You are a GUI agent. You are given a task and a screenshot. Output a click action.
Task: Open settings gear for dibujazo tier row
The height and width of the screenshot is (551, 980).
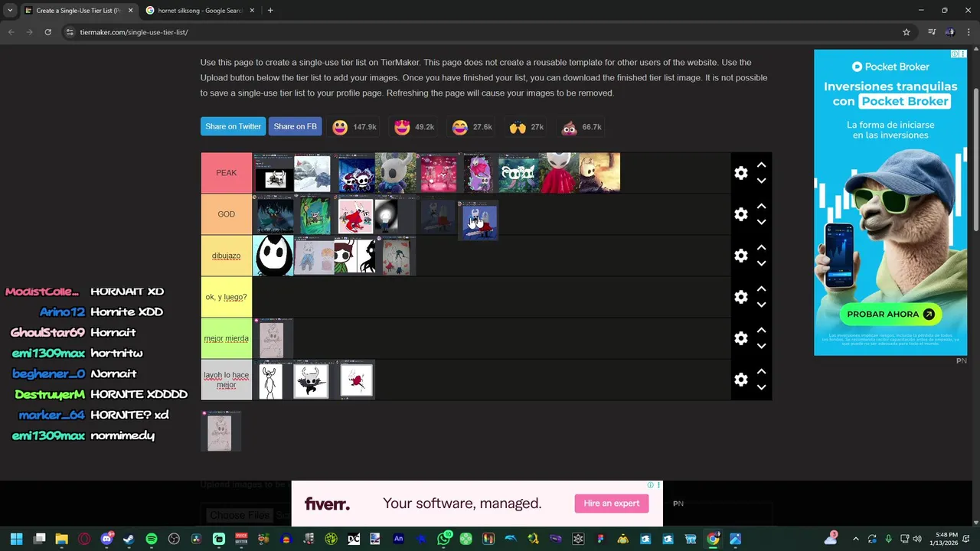pyautogui.click(x=740, y=256)
